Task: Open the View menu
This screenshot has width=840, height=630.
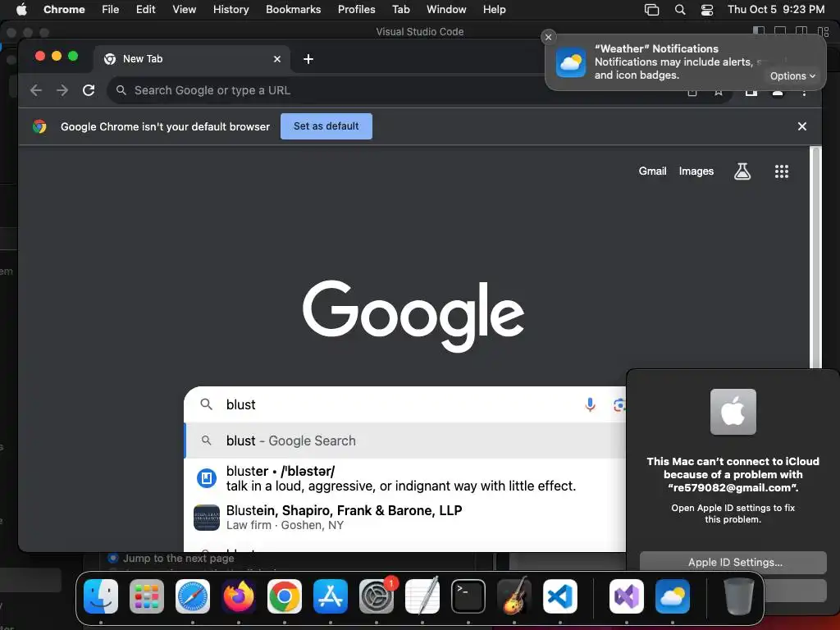Action: point(184,9)
